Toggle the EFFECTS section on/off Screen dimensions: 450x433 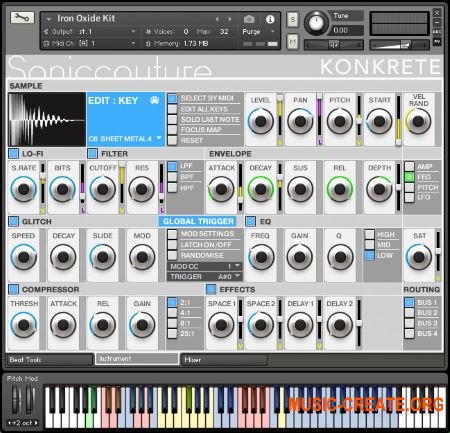coord(211,289)
